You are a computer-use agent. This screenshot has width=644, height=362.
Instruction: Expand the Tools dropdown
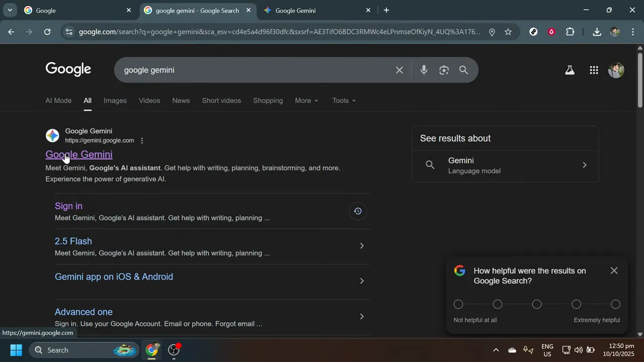pos(344,101)
